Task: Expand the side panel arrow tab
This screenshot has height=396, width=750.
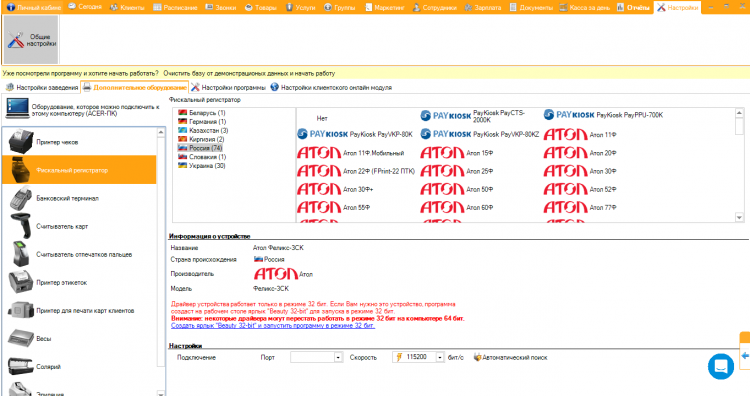Action: 745,356
